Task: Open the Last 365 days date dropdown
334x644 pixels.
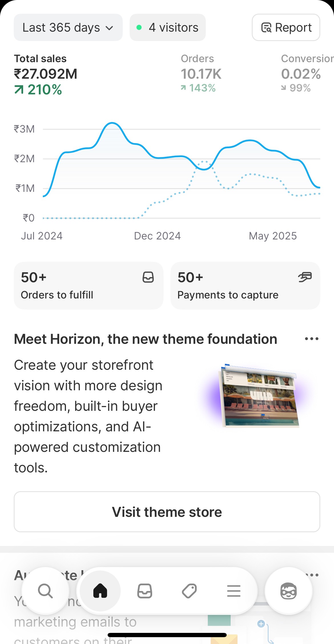Action: [x=68, y=27]
